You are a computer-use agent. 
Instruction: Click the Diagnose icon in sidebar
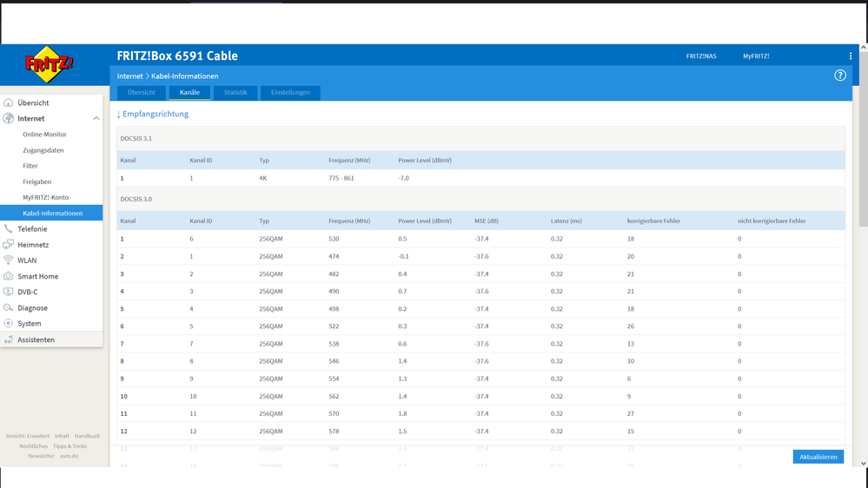point(9,307)
